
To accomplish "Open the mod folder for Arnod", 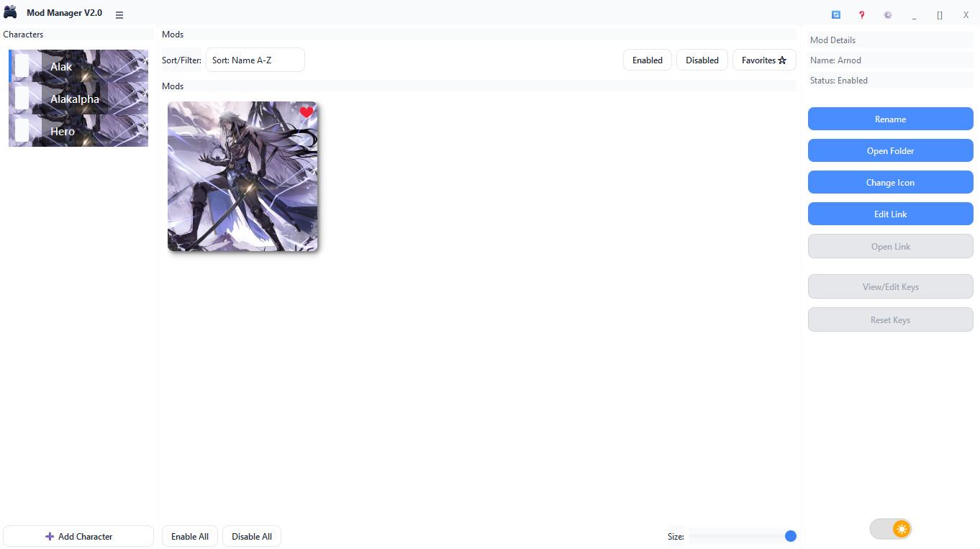I will (x=890, y=150).
